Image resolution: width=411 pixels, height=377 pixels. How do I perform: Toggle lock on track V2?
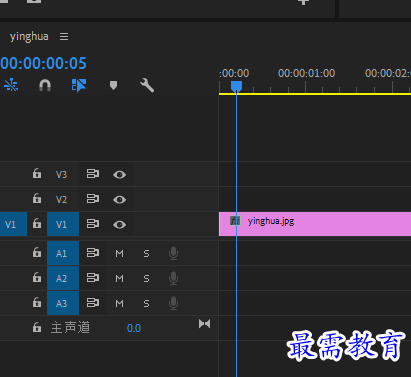coord(37,199)
